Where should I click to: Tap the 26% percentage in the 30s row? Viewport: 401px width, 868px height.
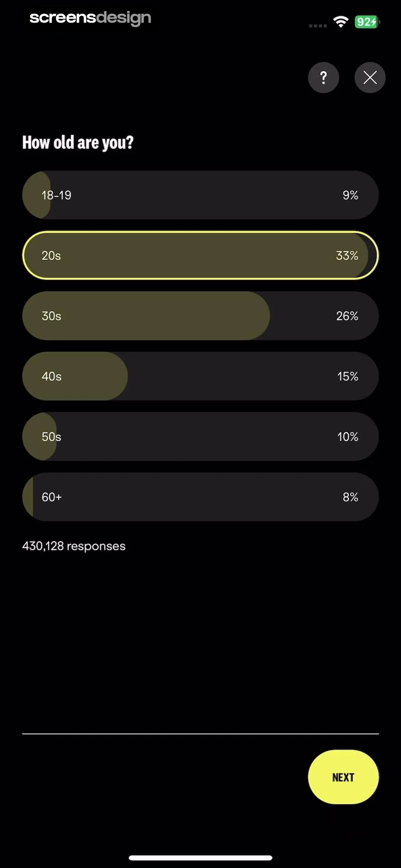coord(347,316)
